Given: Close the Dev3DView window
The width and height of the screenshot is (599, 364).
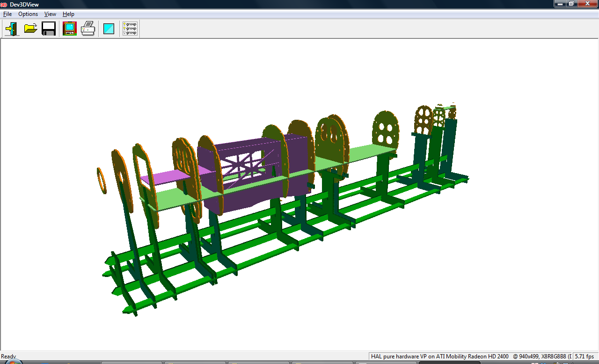Looking at the screenshot, I should click(586, 4).
